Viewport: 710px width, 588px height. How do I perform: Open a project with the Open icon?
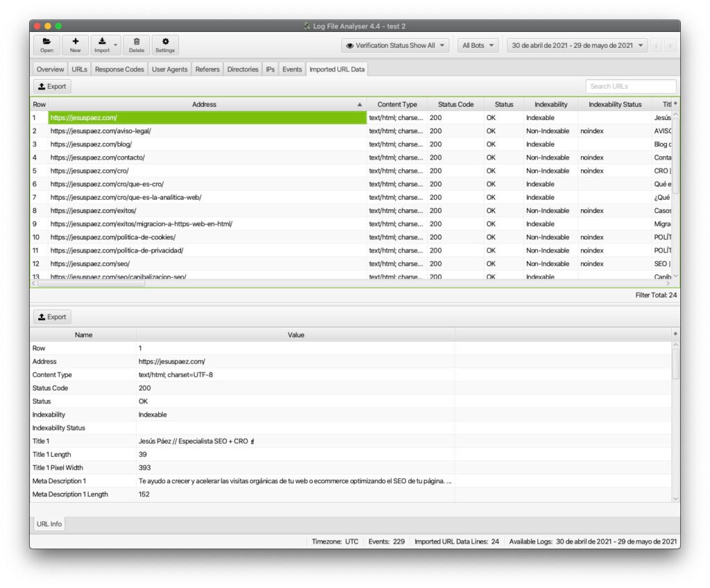coord(46,45)
